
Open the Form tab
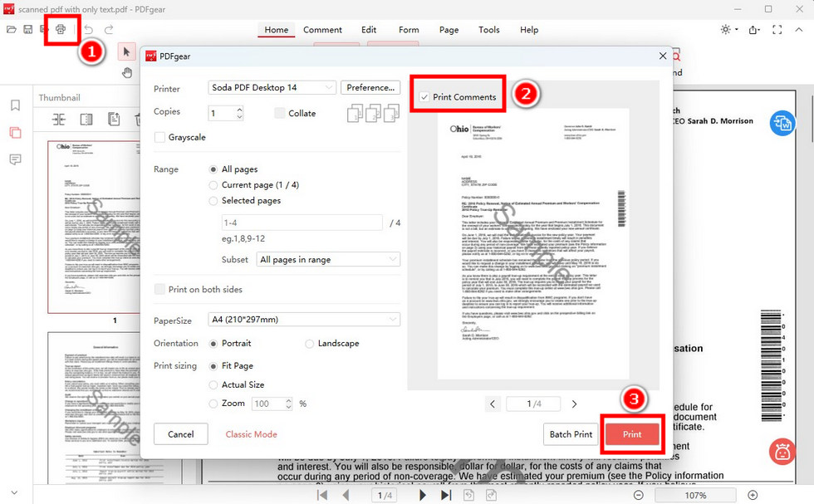tap(409, 30)
